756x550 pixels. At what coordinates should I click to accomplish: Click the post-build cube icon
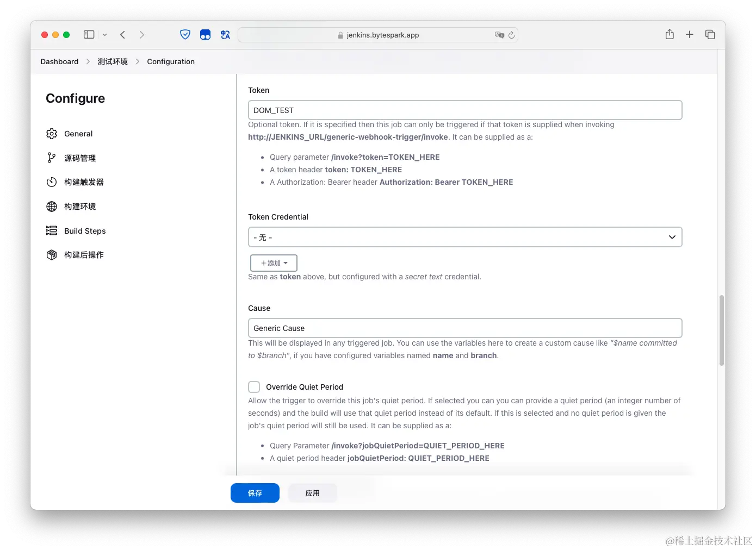coord(52,255)
